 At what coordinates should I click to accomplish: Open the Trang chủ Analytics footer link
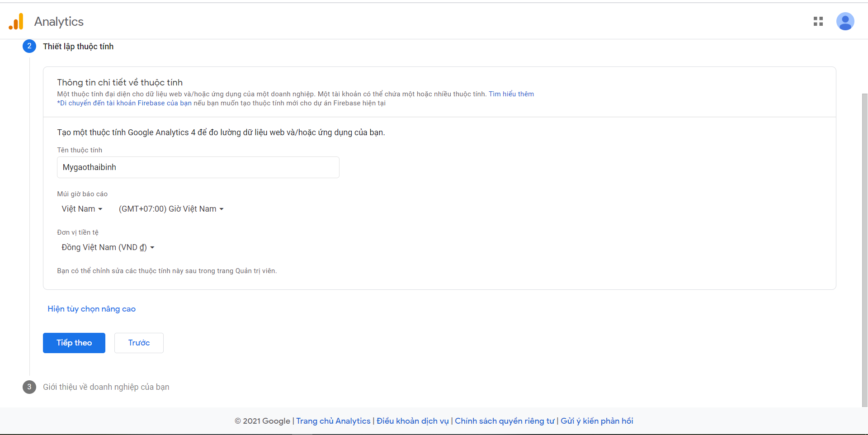coord(333,421)
